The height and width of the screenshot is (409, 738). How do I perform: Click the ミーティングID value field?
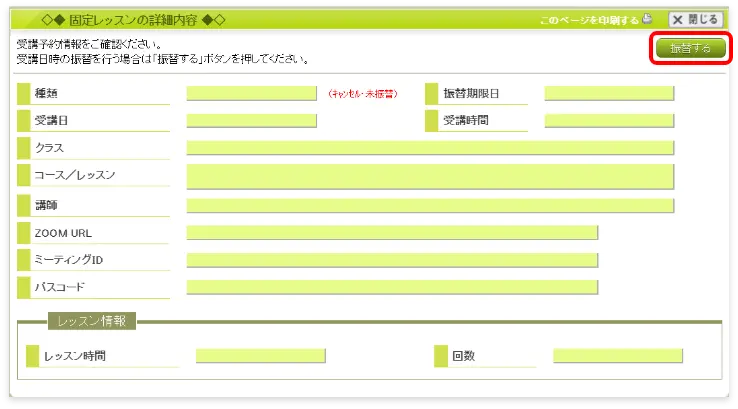(x=392, y=260)
